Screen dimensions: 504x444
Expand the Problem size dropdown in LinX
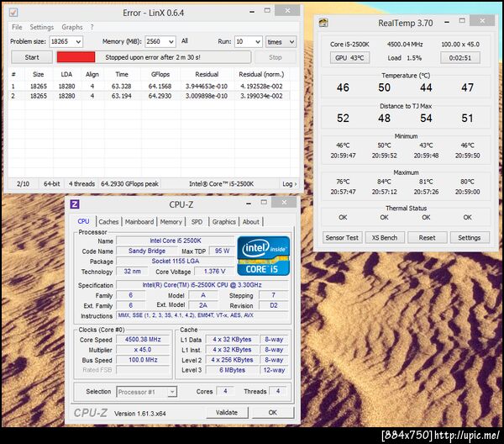click(x=78, y=42)
